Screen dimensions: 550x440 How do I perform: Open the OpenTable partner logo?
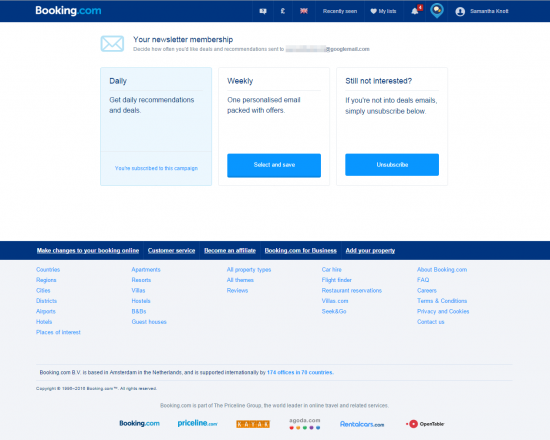point(425,424)
